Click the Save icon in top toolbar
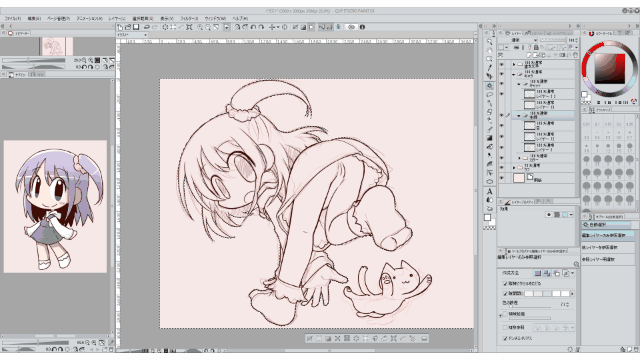Screen dimensions: 640x360 (x=136, y=27)
